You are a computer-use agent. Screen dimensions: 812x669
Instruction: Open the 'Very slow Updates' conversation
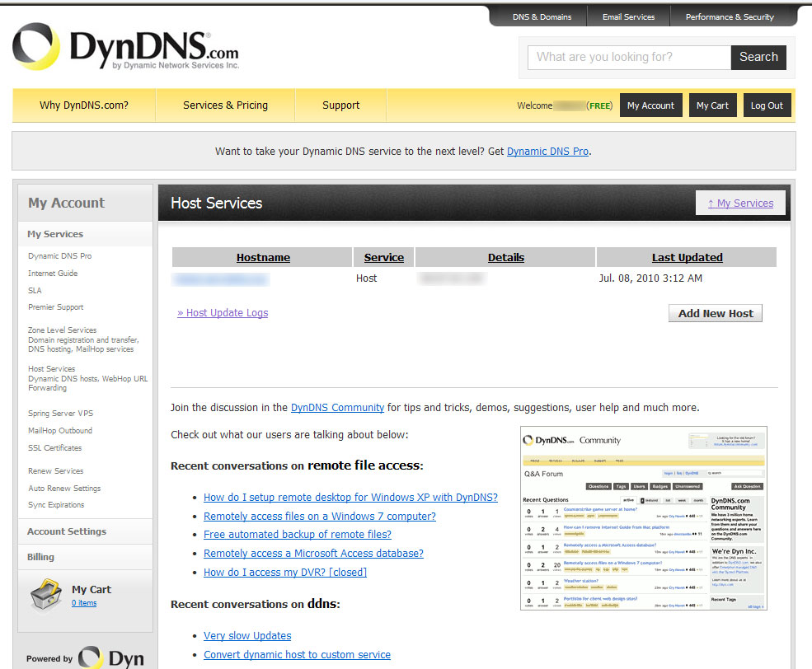(x=247, y=635)
